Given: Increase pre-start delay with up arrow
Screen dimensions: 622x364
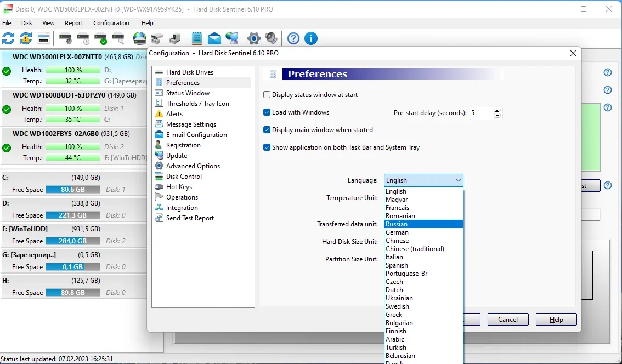Looking at the screenshot, I should (x=497, y=110).
